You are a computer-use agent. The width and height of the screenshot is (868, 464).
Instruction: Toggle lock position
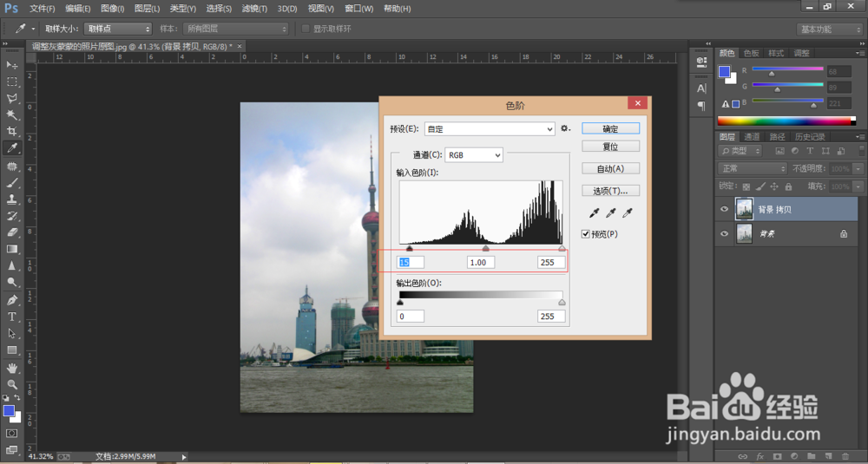click(774, 186)
